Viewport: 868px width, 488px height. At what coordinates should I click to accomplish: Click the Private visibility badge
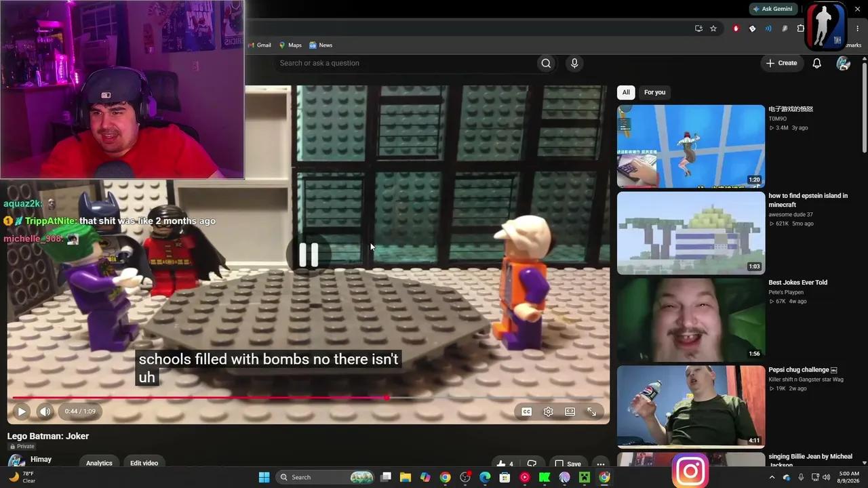coord(22,447)
